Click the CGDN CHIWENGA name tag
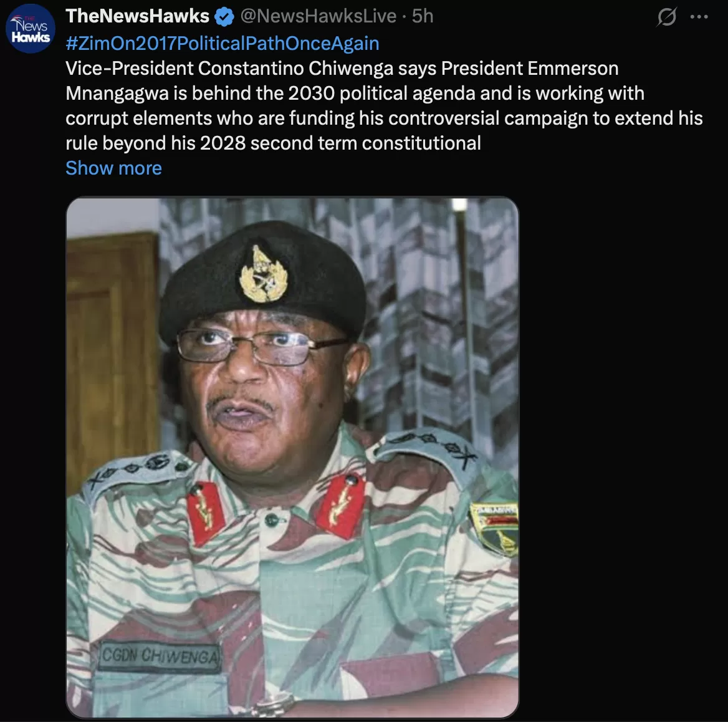The image size is (728, 722). coord(160,656)
